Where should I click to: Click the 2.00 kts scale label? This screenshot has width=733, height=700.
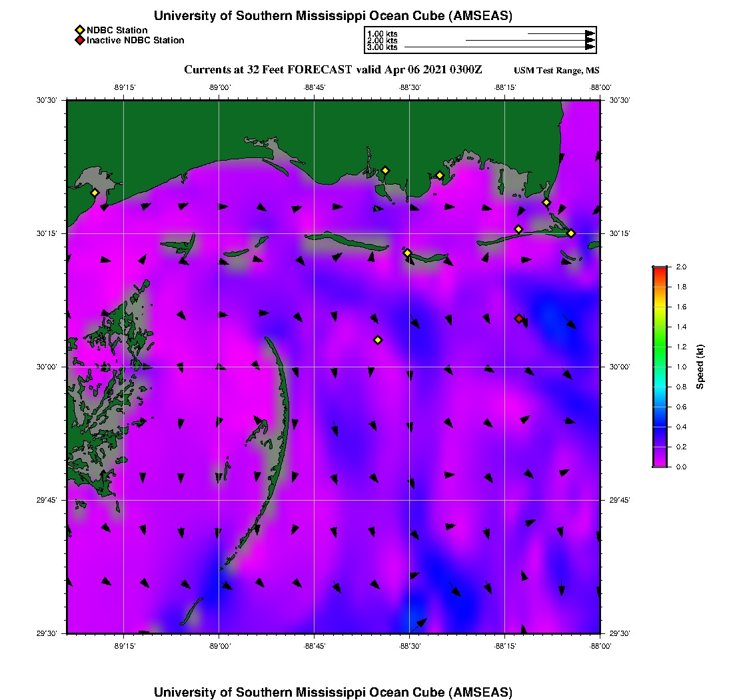click(x=382, y=41)
